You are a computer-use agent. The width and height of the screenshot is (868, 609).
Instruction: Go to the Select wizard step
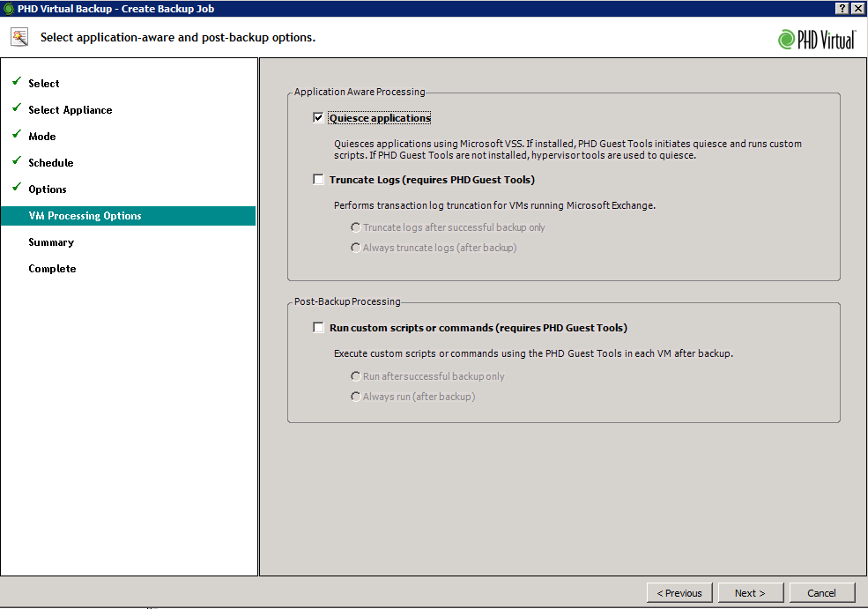pyautogui.click(x=44, y=84)
